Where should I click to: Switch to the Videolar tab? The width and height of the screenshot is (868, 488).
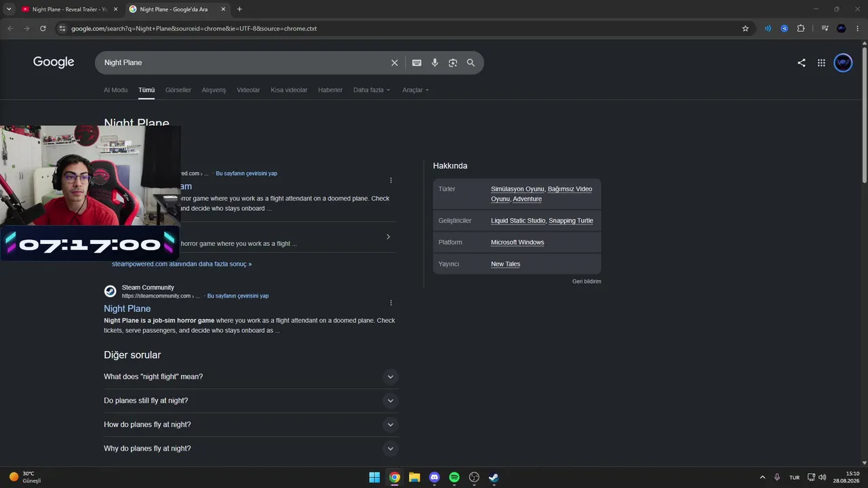(248, 90)
